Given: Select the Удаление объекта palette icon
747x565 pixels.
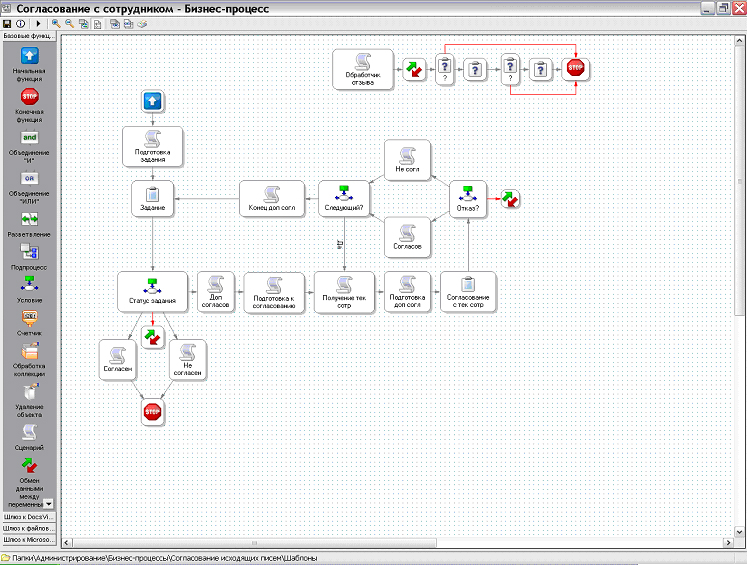Looking at the screenshot, I should click(29, 391).
